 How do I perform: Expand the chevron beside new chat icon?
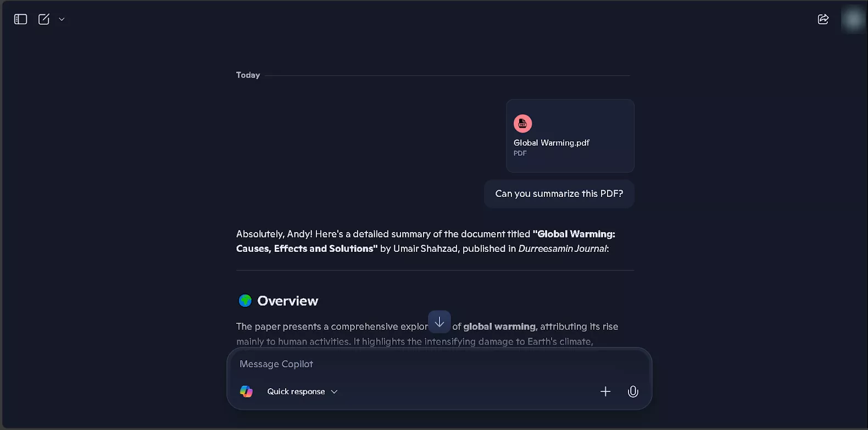point(62,19)
